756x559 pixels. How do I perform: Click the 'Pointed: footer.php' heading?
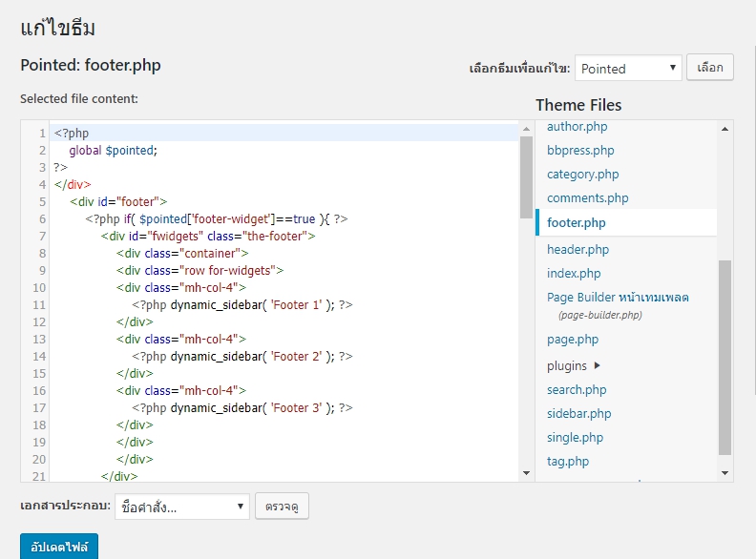[90, 65]
